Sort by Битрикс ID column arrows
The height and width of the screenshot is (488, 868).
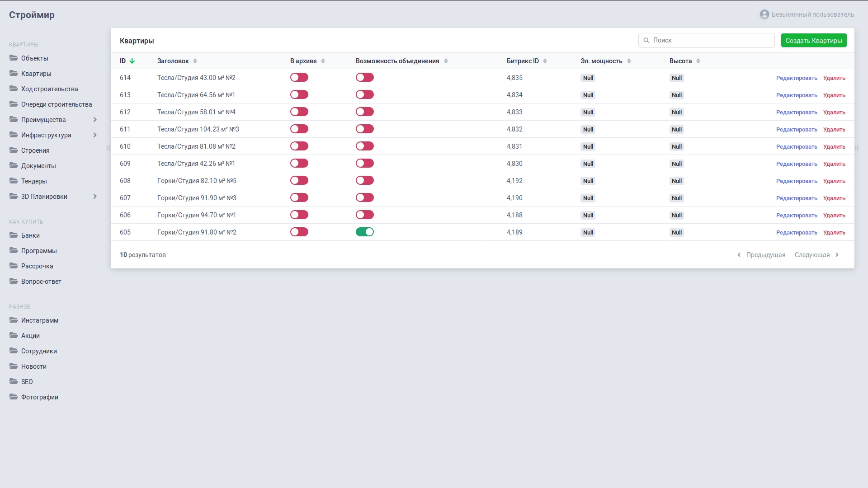[x=545, y=61]
